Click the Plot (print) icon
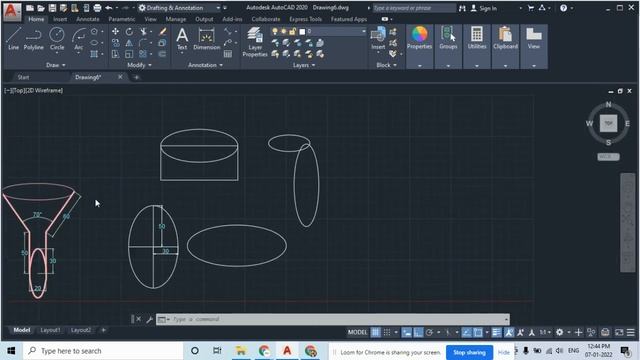 (x=97, y=8)
